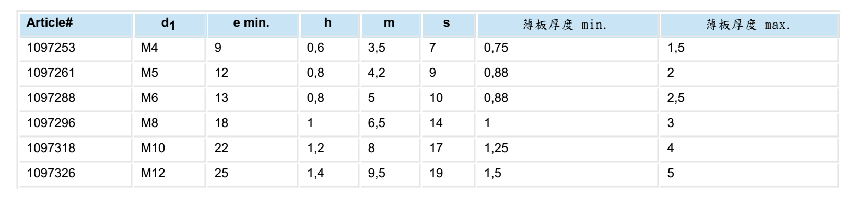868x217 pixels.
Task: Select the d1 column header
Action: point(170,24)
